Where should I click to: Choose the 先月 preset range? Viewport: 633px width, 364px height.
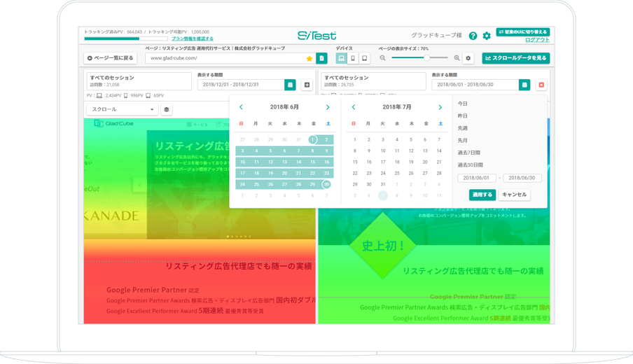pyautogui.click(x=463, y=141)
